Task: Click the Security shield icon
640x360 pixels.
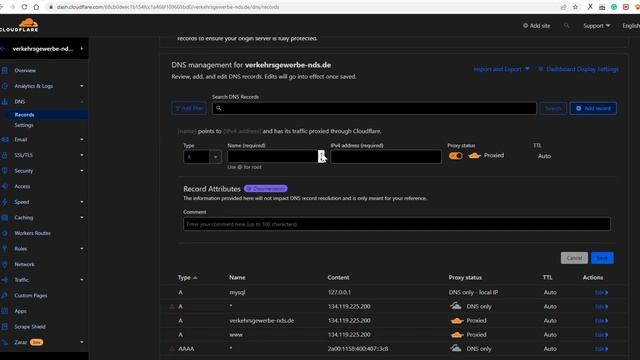Action: click(x=4, y=171)
